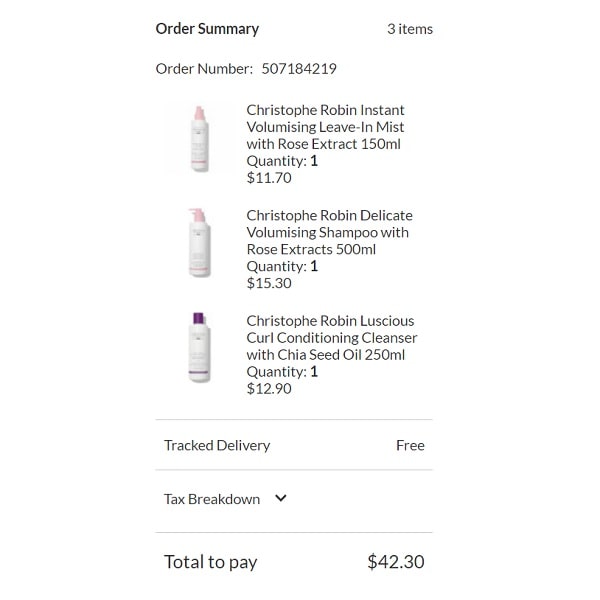Click the Quantity line under Leave-In Mist
The width and height of the screenshot is (600, 600).
(x=282, y=161)
